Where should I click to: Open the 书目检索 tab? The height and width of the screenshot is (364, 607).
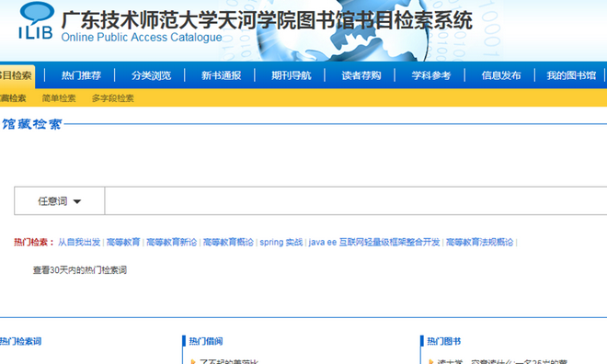tap(17, 75)
